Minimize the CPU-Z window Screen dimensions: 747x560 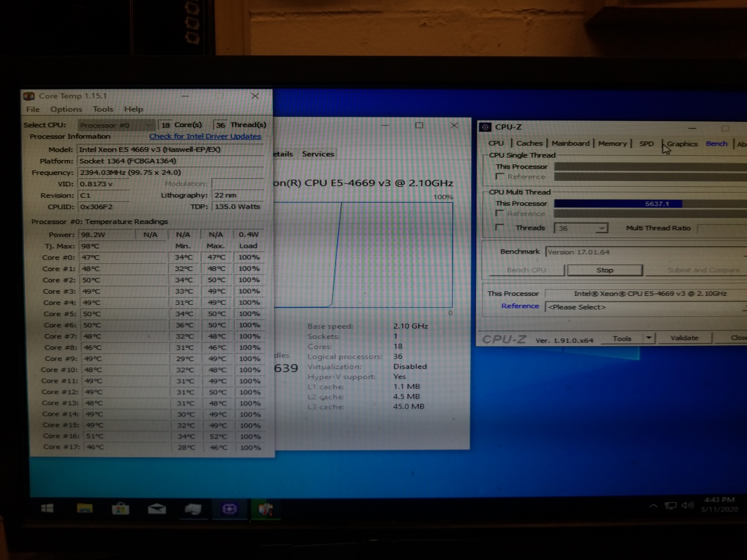coord(692,128)
